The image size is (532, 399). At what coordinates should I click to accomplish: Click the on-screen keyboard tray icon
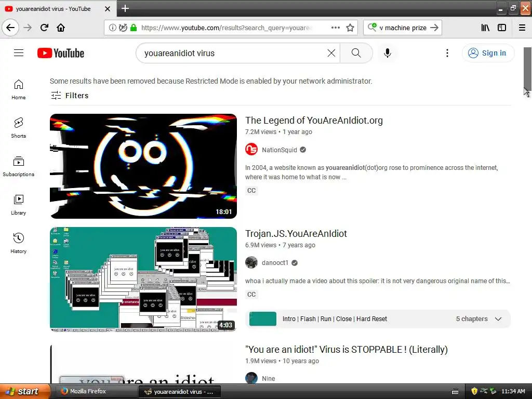pyautogui.click(x=455, y=392)
